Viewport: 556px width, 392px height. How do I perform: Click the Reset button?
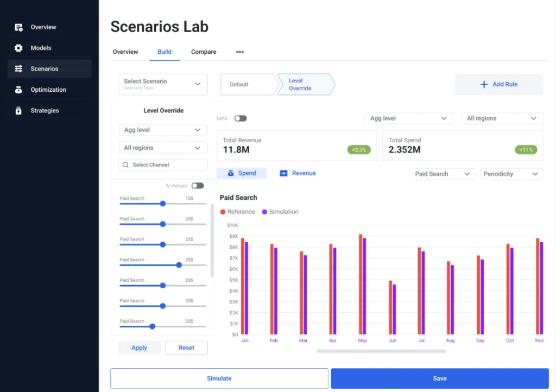pyautogui.click(x=186, y=348)
